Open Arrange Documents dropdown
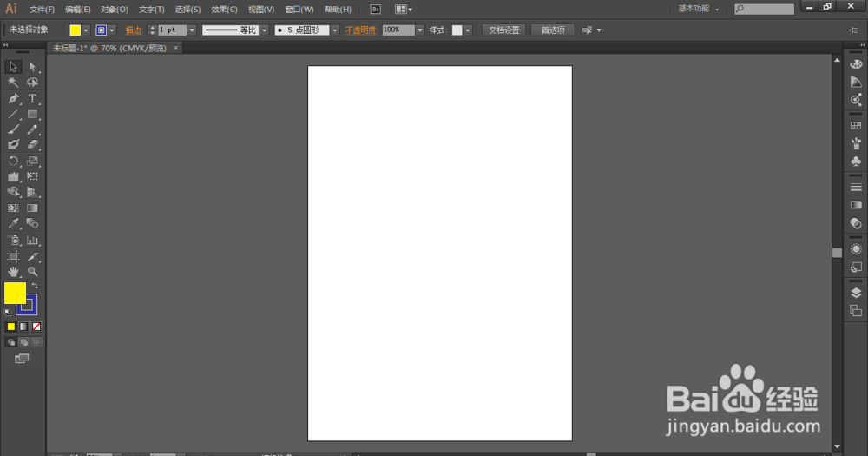Image resolution: width=868 pixels, height=456 pixels. pyautogui.click(x=404, y=10)
